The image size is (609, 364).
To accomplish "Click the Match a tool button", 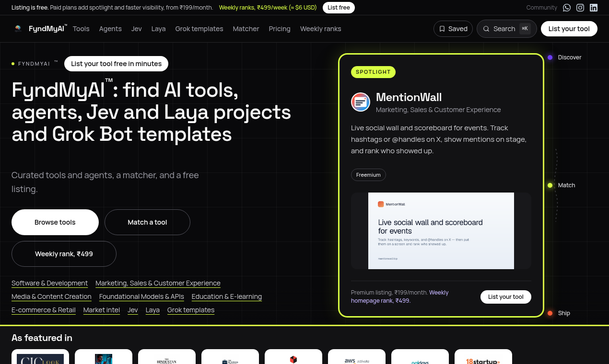I will coord(147,222).
